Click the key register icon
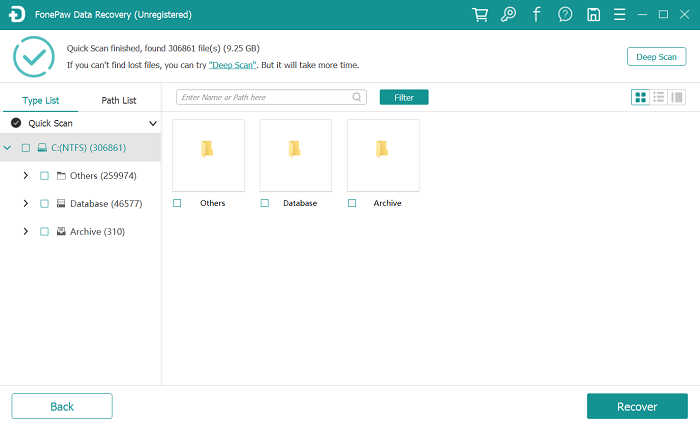 click(x=508, y=15)
